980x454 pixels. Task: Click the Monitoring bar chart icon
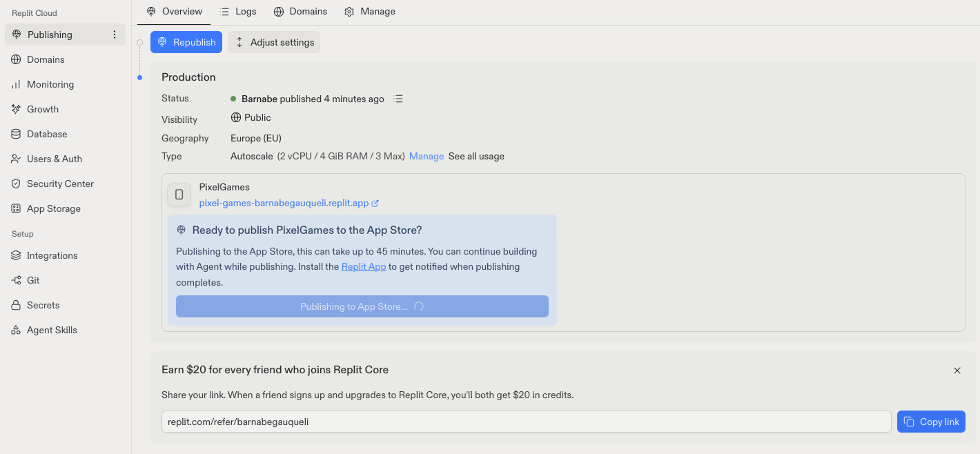[x=16, y=84]
